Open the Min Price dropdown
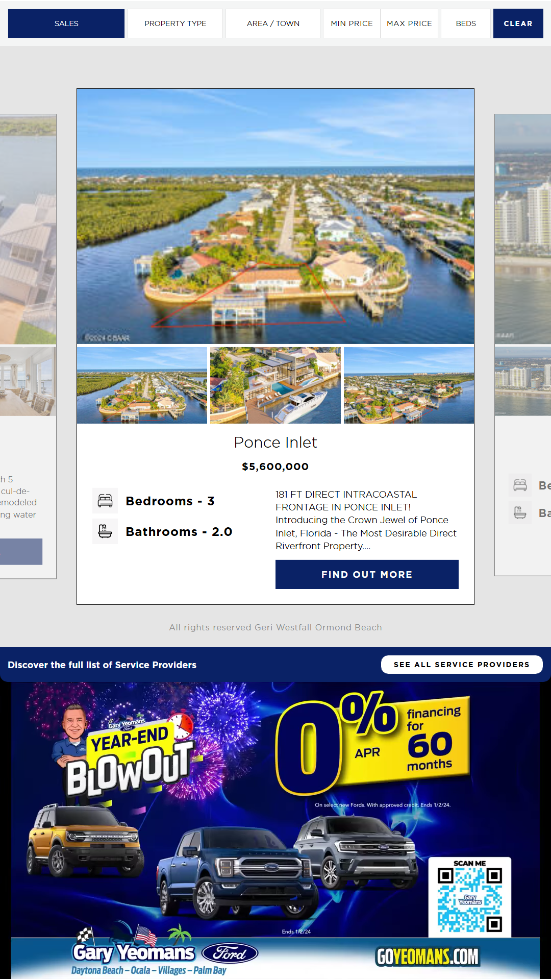The width and height of the screenshot is (551, 980). click(352, 23)
